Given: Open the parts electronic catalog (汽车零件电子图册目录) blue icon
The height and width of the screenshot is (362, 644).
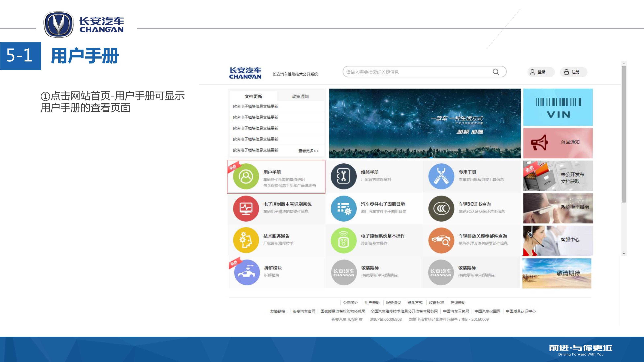Looking at the screenshot, I should coord(344,208).
